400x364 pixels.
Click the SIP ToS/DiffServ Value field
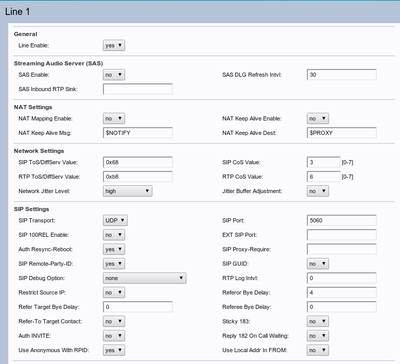138,162
